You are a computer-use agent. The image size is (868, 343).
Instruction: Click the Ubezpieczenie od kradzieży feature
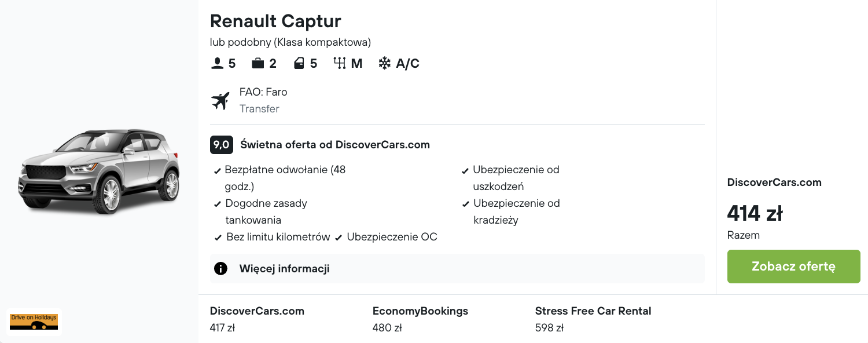(516, 211)
